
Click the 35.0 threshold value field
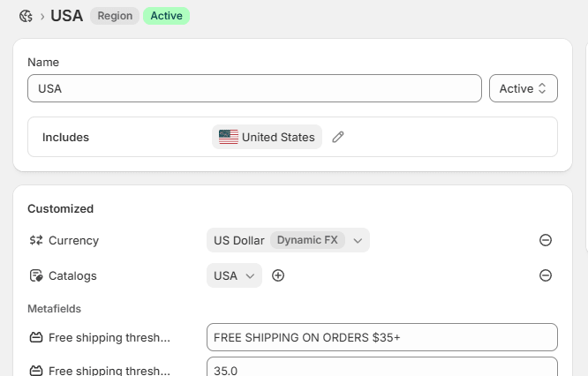point(381,368)
